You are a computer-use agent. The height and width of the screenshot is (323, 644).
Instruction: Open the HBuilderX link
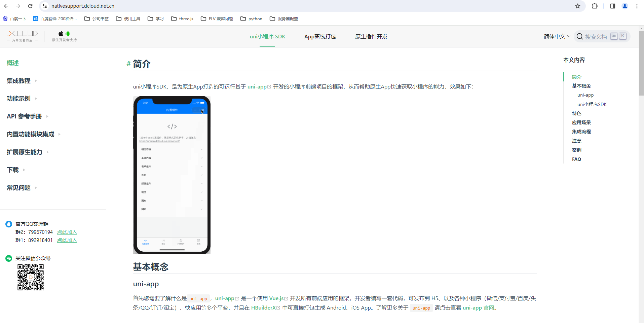265,308
